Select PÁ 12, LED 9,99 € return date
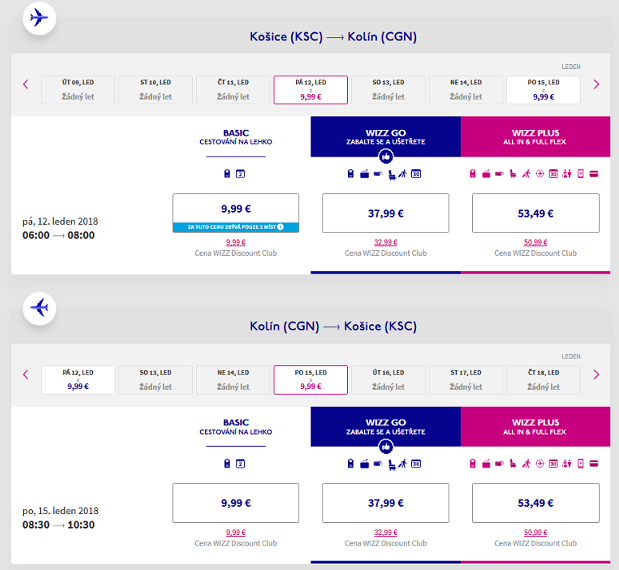Image resolution: width=619 pixels, height=570 pixels. [x=78, y=380]
